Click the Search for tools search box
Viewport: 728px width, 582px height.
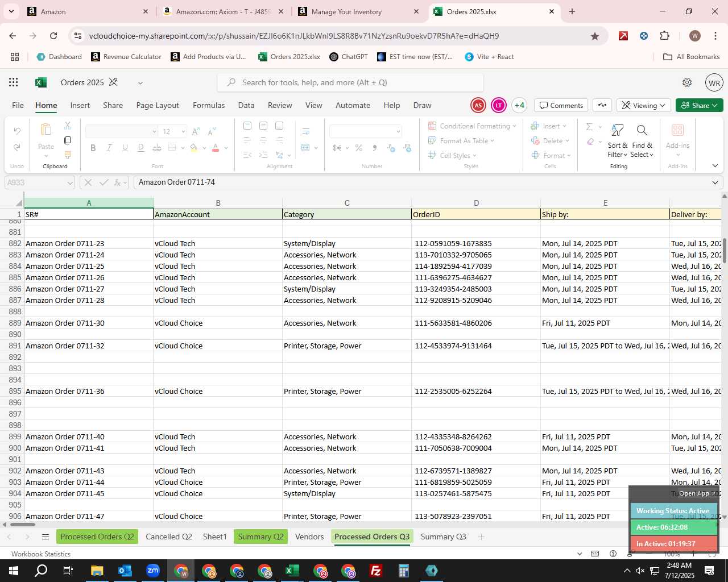[x=350, y=82]
